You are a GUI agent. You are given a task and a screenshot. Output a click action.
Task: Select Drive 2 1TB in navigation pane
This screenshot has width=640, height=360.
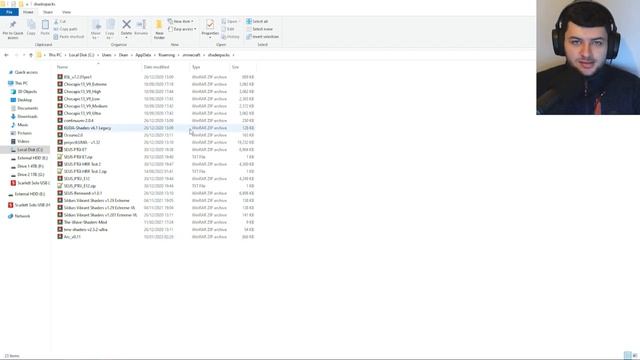click(x=27, y=175)
